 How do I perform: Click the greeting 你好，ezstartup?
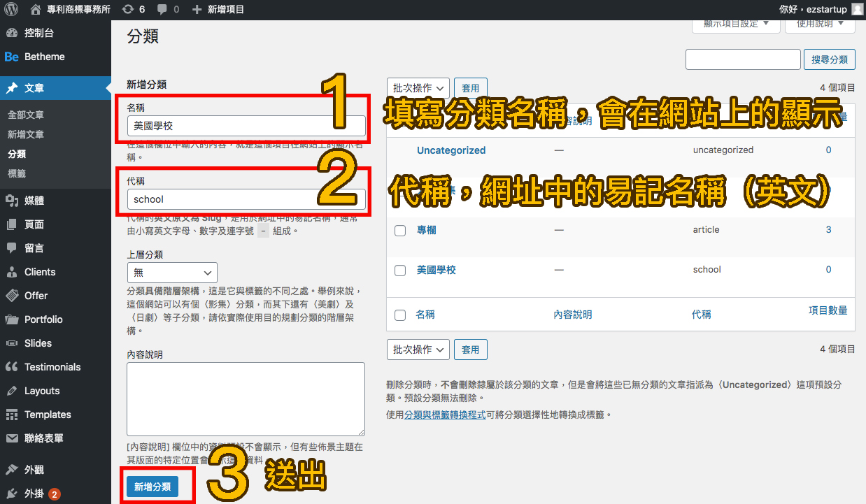point(813,10)
